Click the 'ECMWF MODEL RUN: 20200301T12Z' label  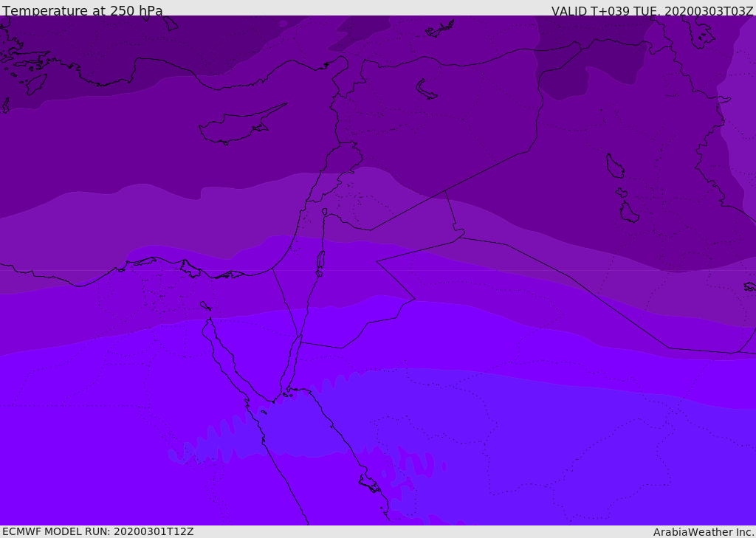pyautogui.click(x=98, y=531)
